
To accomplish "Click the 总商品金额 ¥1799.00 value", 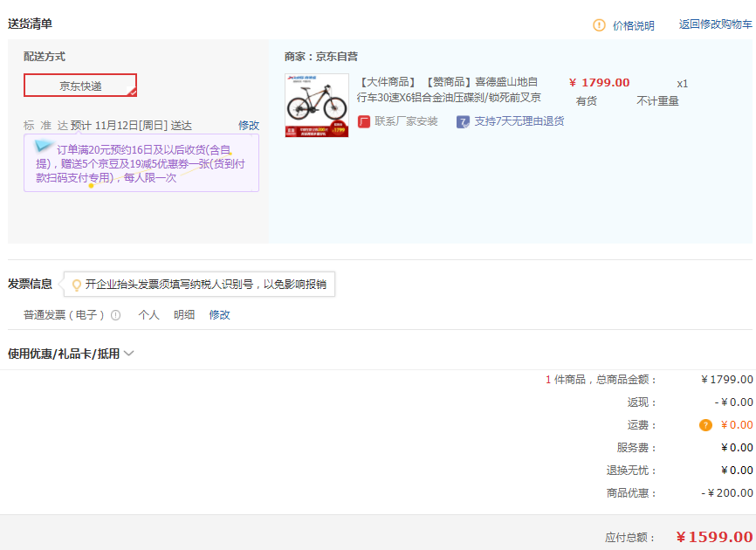I will point(727,380).
